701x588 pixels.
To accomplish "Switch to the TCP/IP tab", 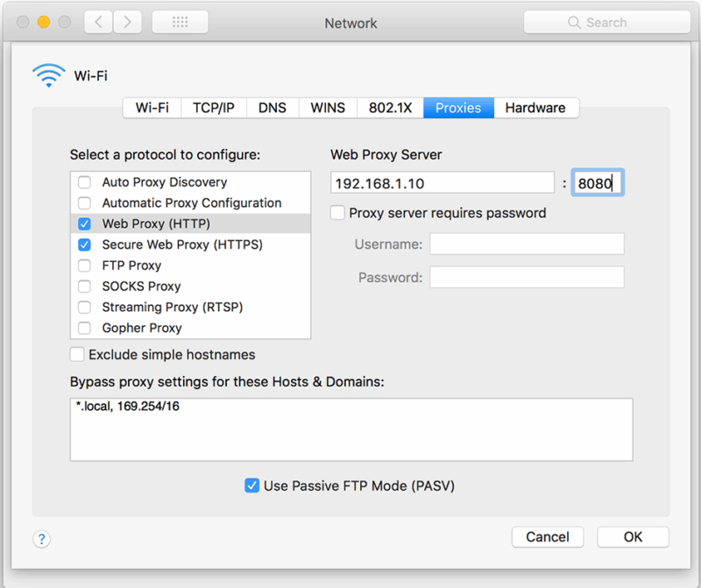I will point(214,108).
